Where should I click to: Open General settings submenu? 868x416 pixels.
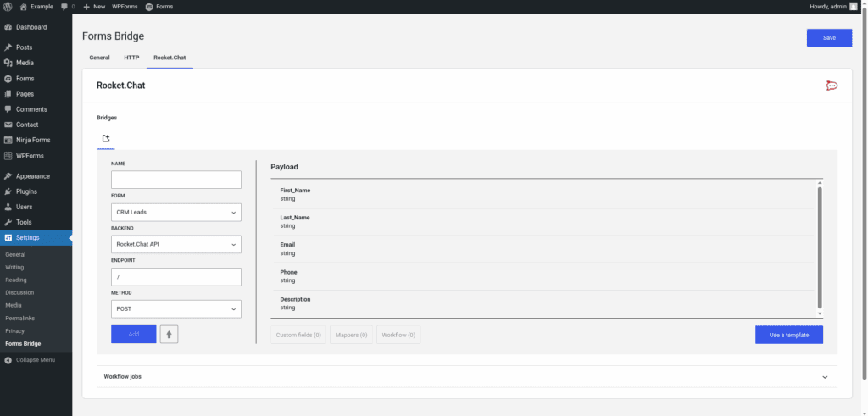[15, 255]
